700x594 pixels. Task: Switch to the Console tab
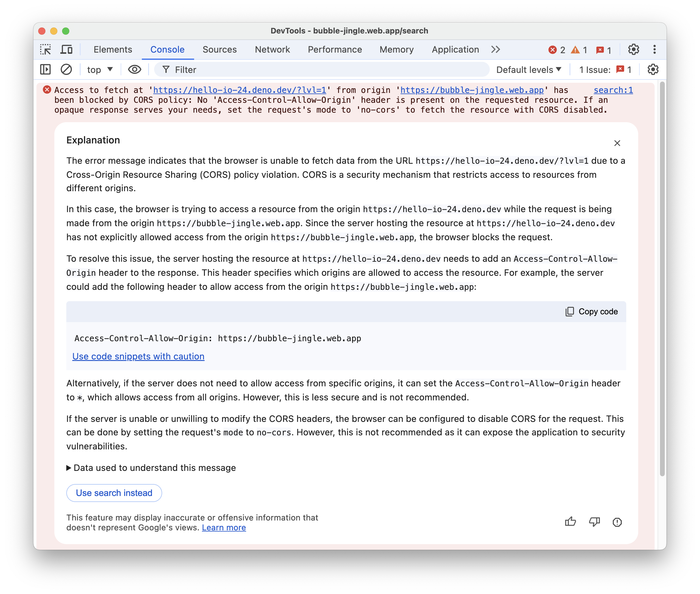[167, 50]
